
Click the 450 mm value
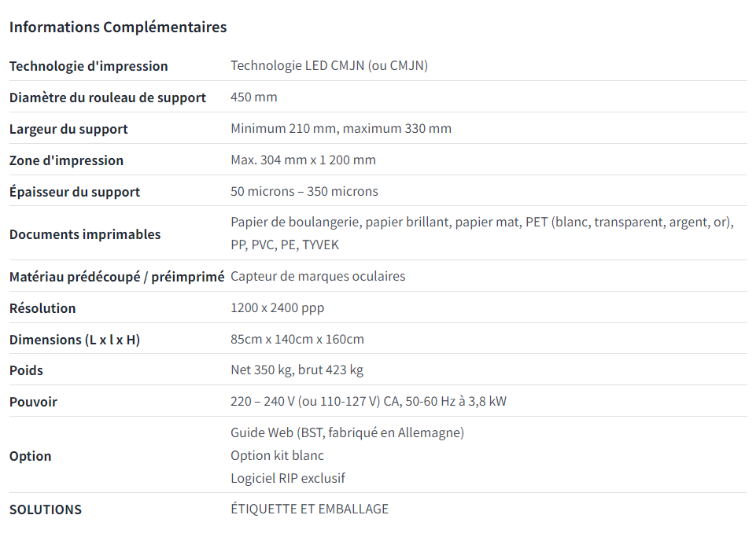pyautogui.click(x=253, y=97)
